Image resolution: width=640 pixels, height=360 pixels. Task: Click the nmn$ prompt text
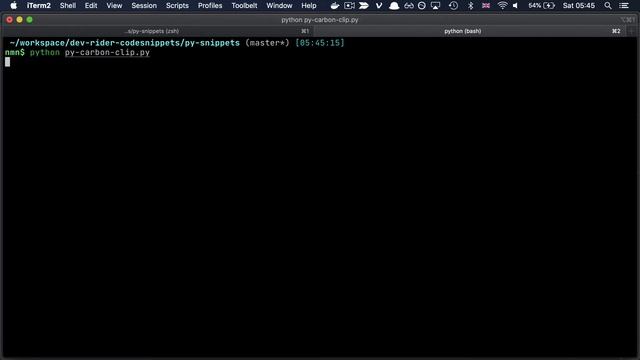click(x=15, y=53)
